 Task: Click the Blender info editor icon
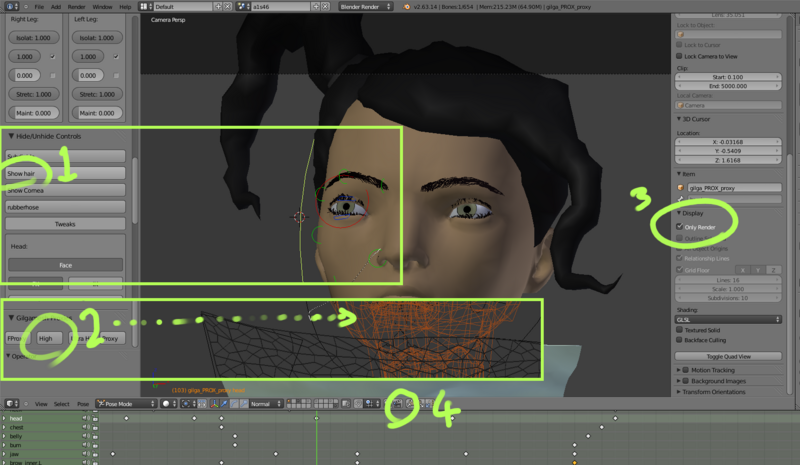click(8, 6)
